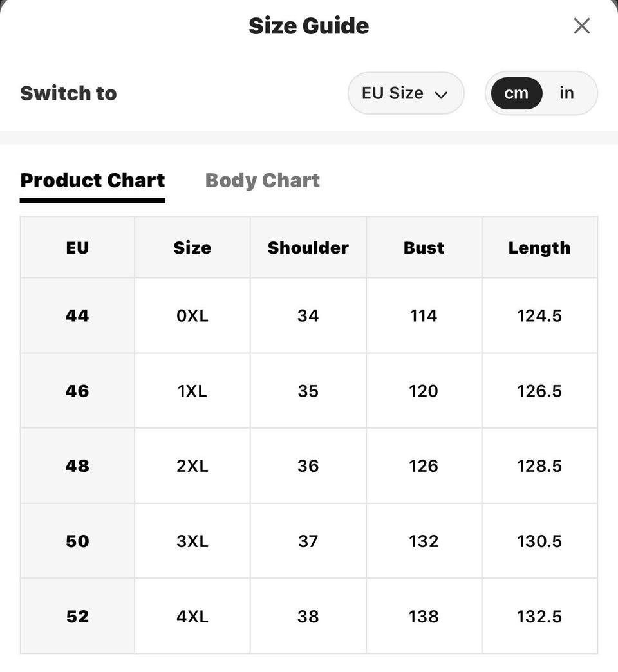The image size is (618, 672).
Task: Click the EU 48 row label
Action: point(77,466)
